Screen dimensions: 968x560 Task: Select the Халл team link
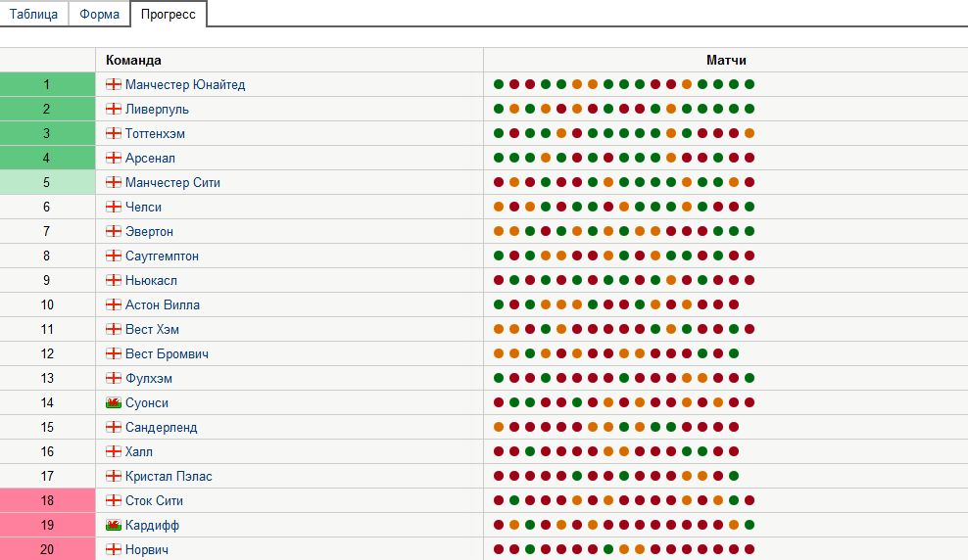click(x=139, y=452)
